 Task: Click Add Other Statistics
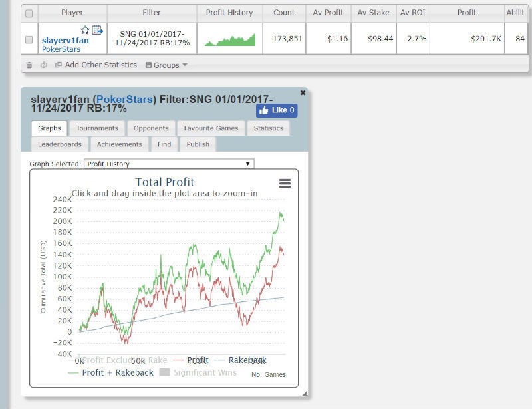(96, 65)
